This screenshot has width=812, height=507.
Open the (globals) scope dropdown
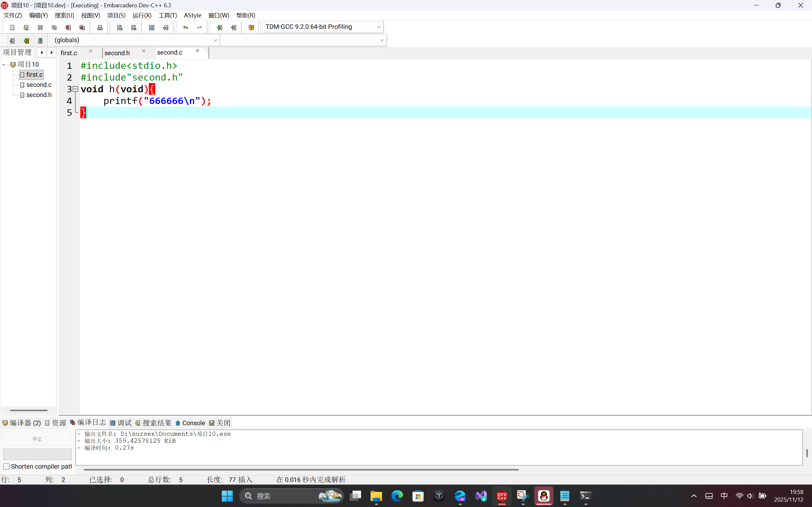point(215,40)
